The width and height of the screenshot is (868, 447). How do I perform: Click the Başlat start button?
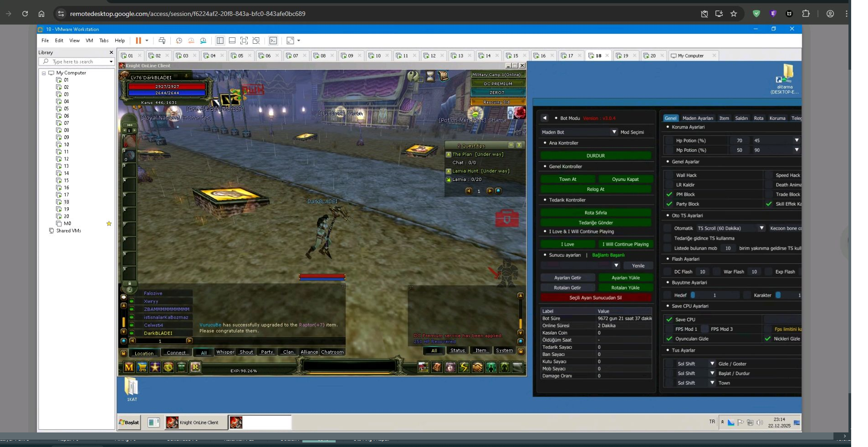tap(129, 422)
